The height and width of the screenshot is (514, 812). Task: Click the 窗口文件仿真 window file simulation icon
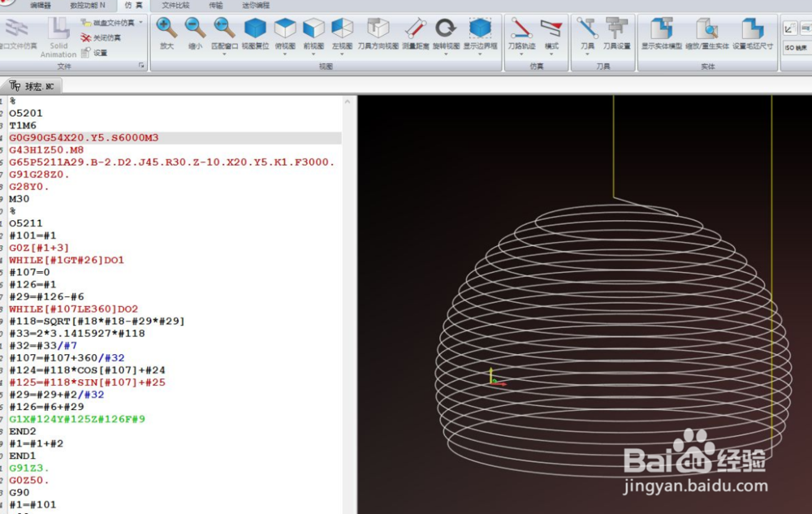pos(16,28)
